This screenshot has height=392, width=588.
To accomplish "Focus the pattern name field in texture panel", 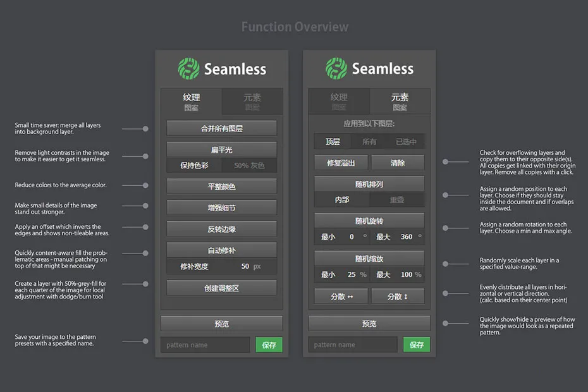I will tap(205, 345).
